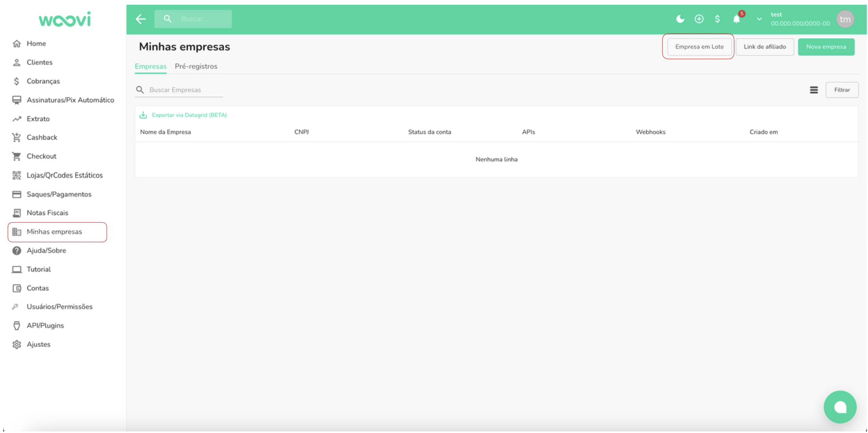This screenshot has height=433, width=868.
Task: Open the Filtrar filter button
Action: click(841, 90)
